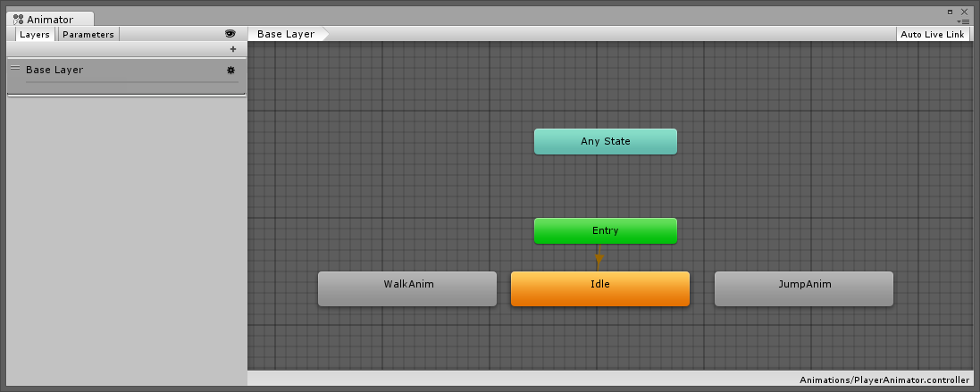Click the Base Layer breadcrumb
The height and width of the screenshot is (392, 980).
point(287,34)
